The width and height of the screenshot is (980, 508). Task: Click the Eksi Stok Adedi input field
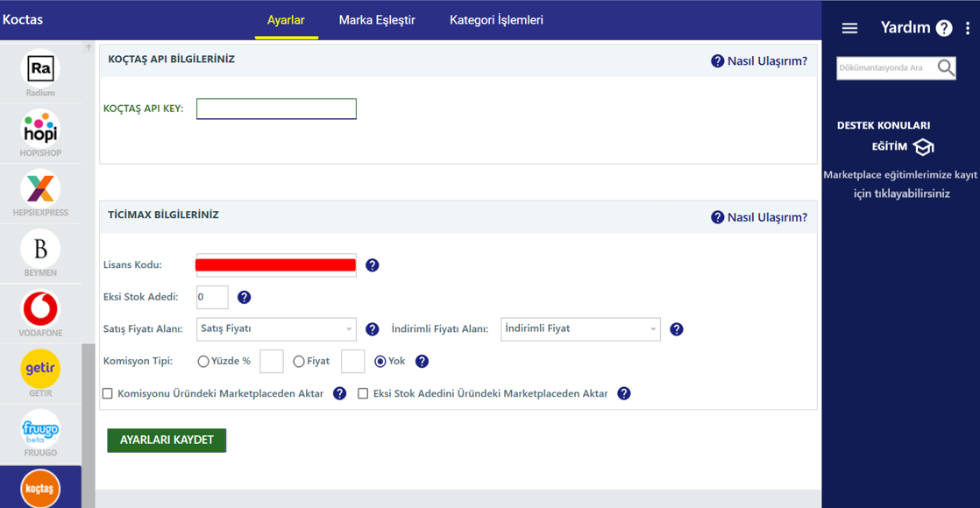(212, 298)
